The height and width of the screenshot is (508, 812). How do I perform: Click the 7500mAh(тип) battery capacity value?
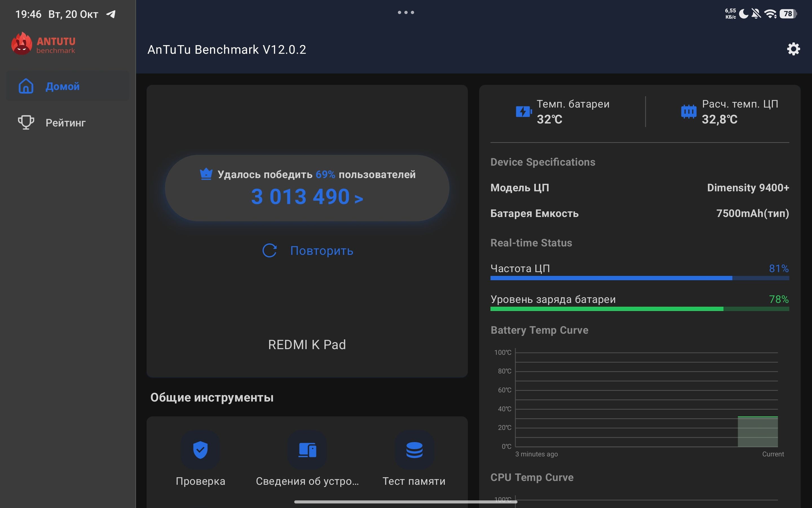click(753, 213)
